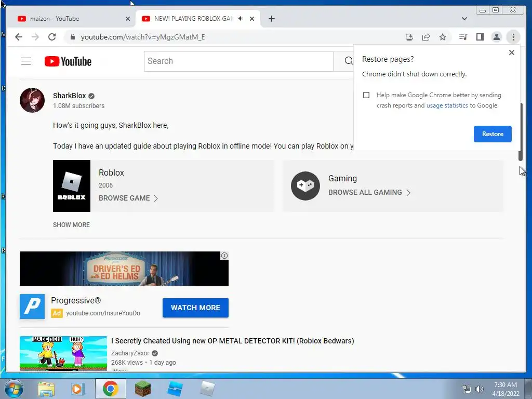Click the ad info icon on Progressive banner
This screenshot has width=532, height=399.
coord(224,256)
